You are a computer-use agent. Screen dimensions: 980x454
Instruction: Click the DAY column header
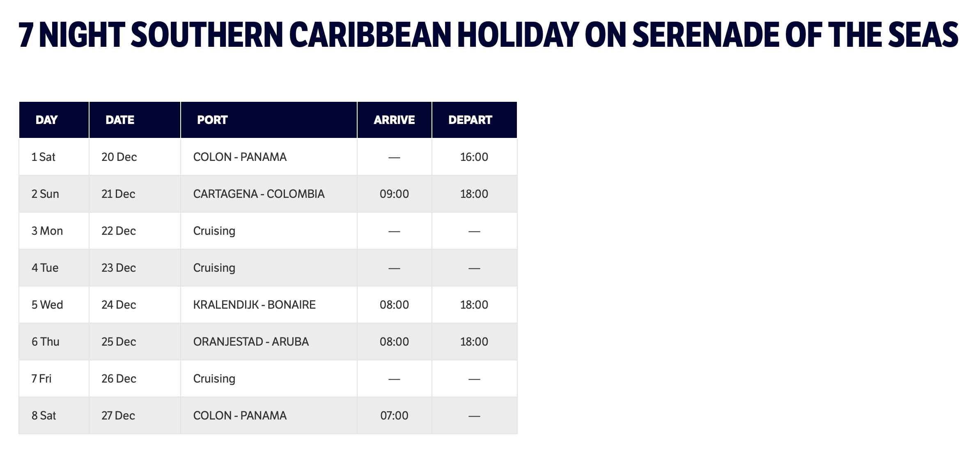pyautogui.click(x=46, y=120)
